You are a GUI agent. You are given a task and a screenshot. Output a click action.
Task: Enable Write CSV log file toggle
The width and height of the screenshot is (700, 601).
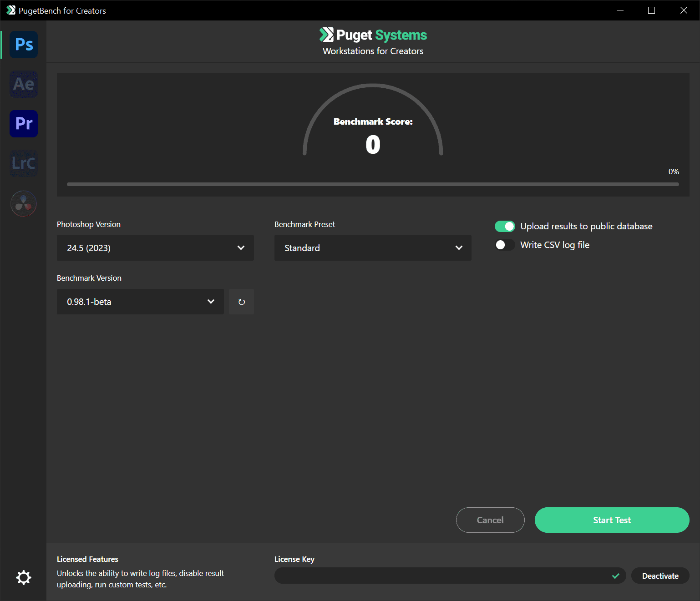pos(505,245)
